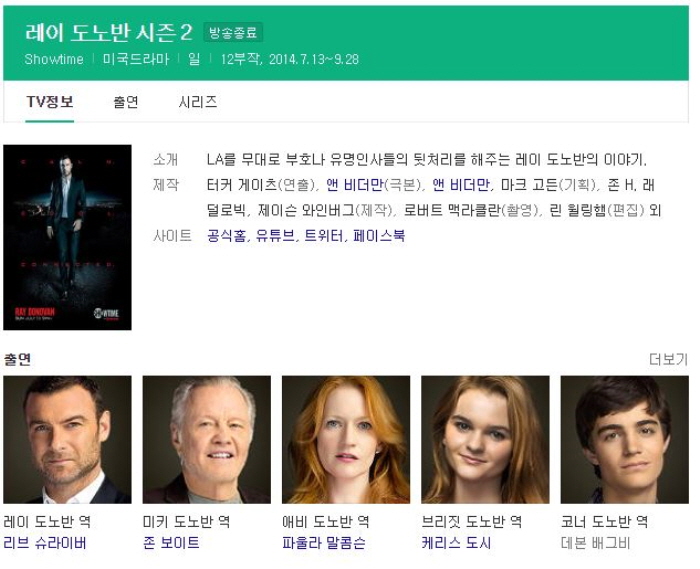Open the 유튜브 site link
700x569 pixels.
tap(275, 236)
